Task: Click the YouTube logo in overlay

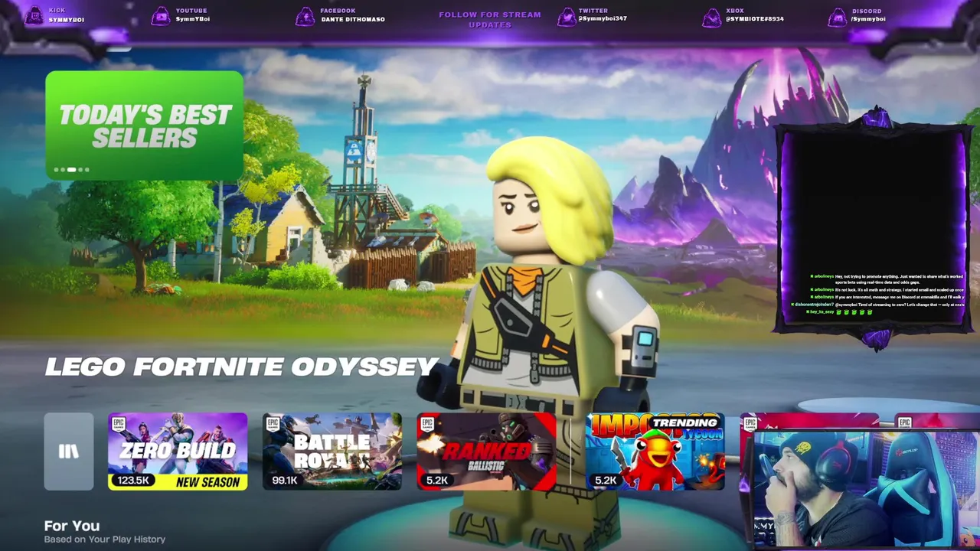Action: (x=161, y=16)
